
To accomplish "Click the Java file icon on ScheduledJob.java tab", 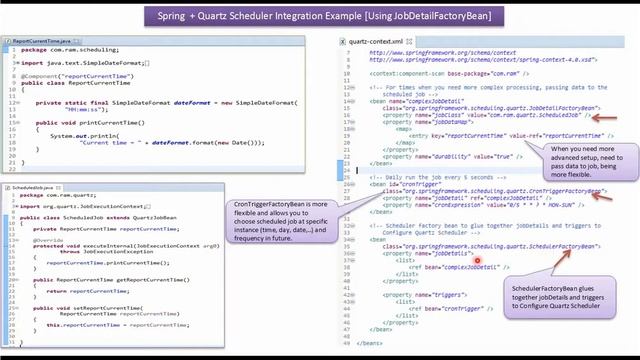I will click(x=7, y=188).
